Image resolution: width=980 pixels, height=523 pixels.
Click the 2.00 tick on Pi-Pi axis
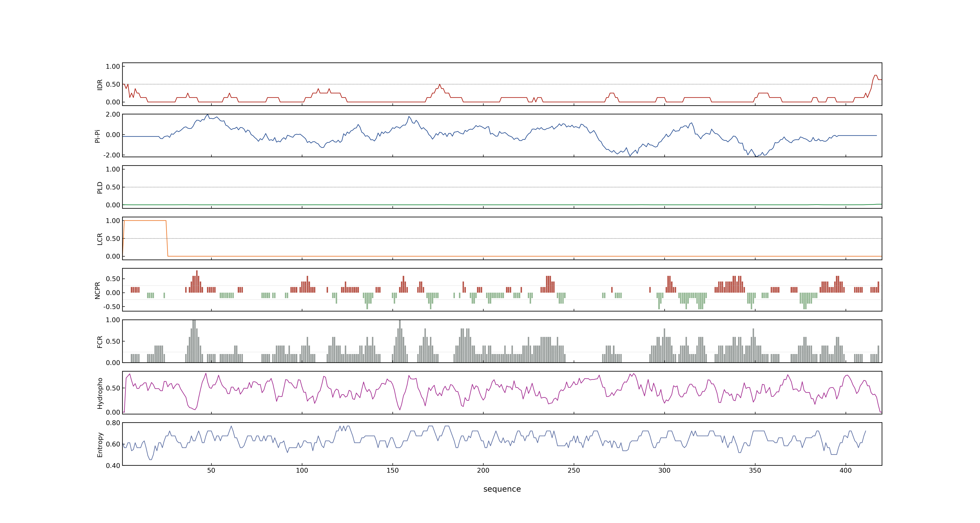(113, 115)
